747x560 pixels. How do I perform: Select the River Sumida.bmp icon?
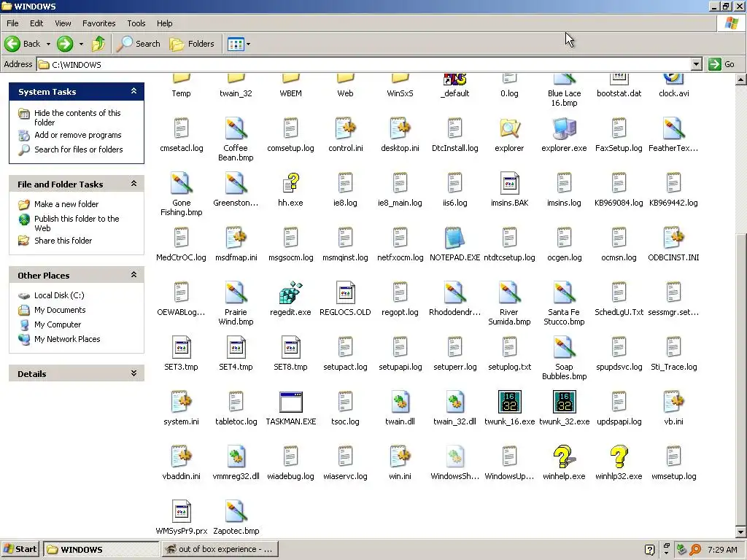[x=509, y=292]
